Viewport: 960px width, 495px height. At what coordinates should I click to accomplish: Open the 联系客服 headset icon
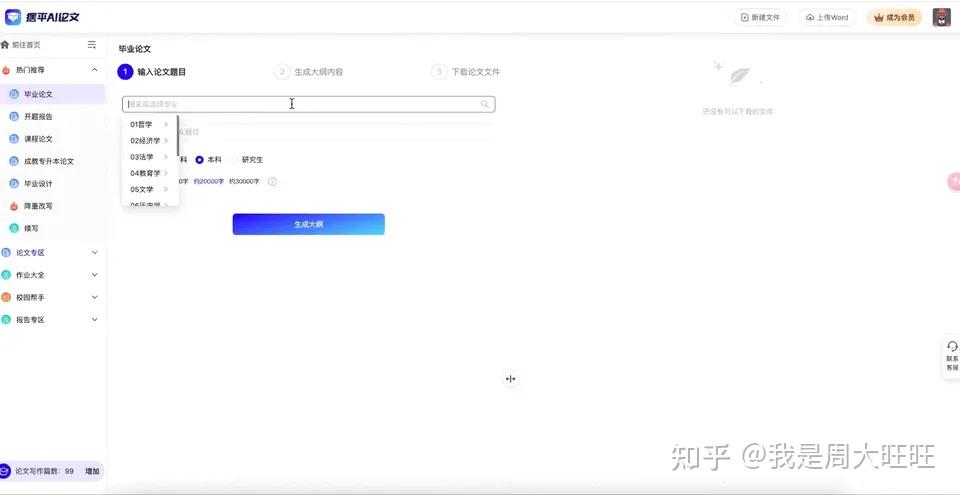[952, 347]
